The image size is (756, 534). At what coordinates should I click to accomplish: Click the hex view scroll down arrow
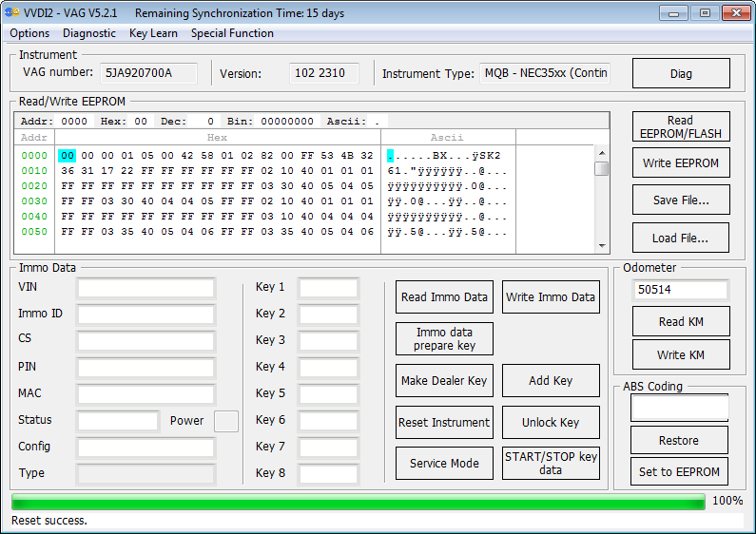pyautogui.click(x=602, y=246)
